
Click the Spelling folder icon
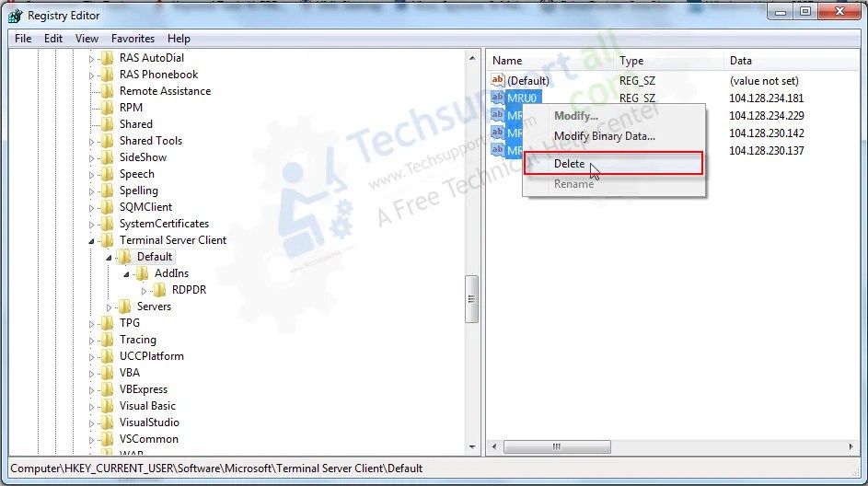(108, 191)
